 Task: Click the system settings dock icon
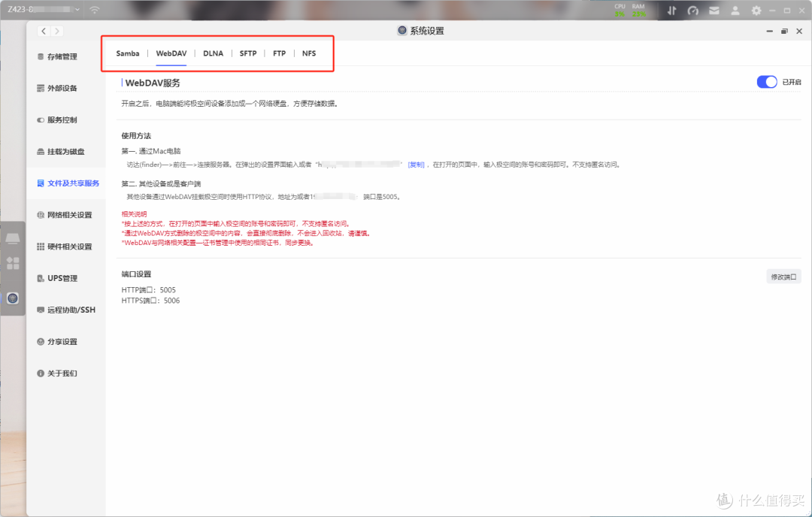13,298
